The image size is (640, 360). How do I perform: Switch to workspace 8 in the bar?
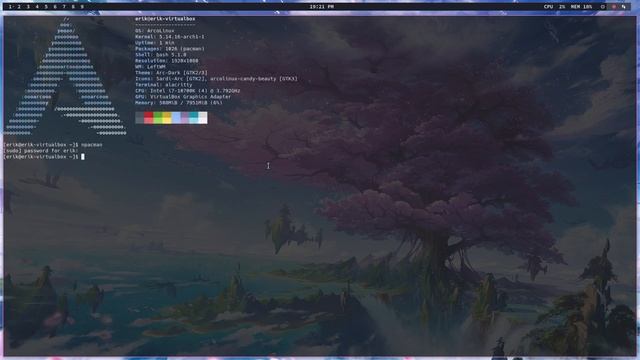73,7
